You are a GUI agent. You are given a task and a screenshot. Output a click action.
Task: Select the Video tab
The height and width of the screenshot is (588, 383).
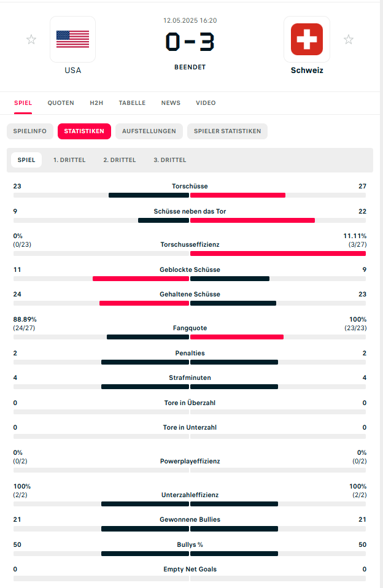(x=206, y=103)
